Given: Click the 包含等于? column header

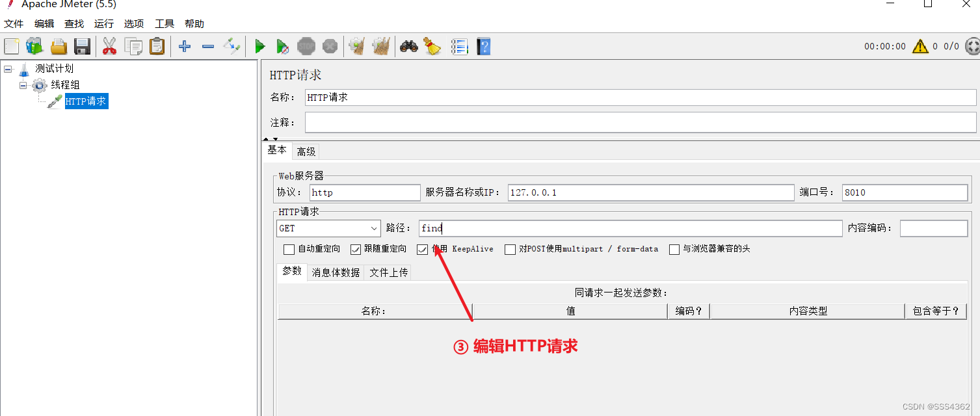Looking at the screenshot, I should pos(936,311).
